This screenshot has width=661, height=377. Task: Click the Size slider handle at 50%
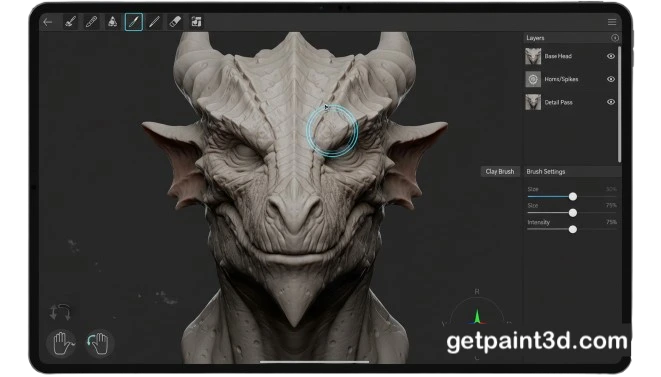coord(572,197)
